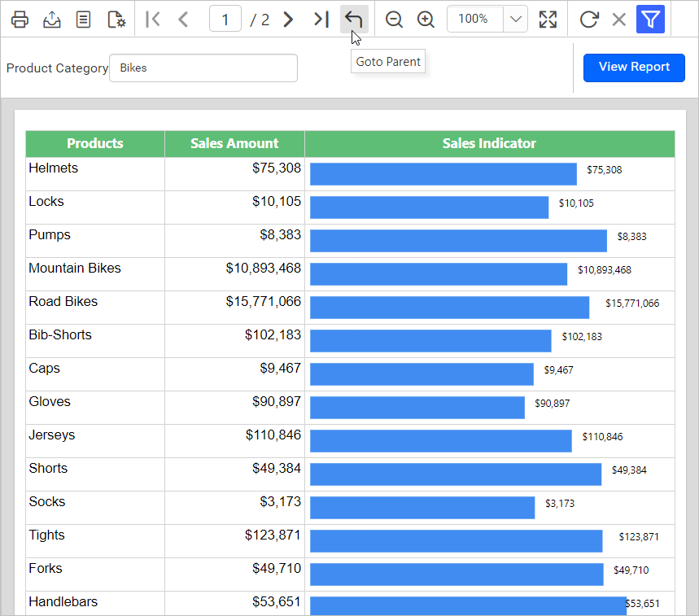This screenshot has width=699, height=616.
Task: Toggle the parameters filter panel
Action: 650,20
